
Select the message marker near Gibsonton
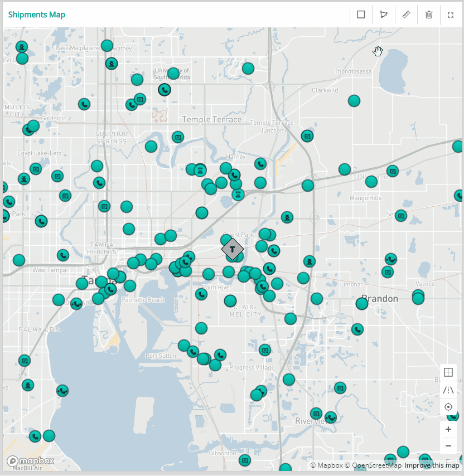coord(245,460)
